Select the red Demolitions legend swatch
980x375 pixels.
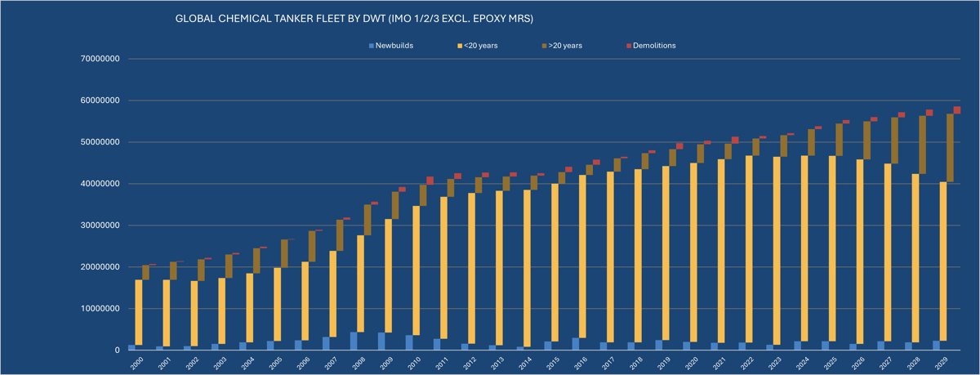point(630,46)
